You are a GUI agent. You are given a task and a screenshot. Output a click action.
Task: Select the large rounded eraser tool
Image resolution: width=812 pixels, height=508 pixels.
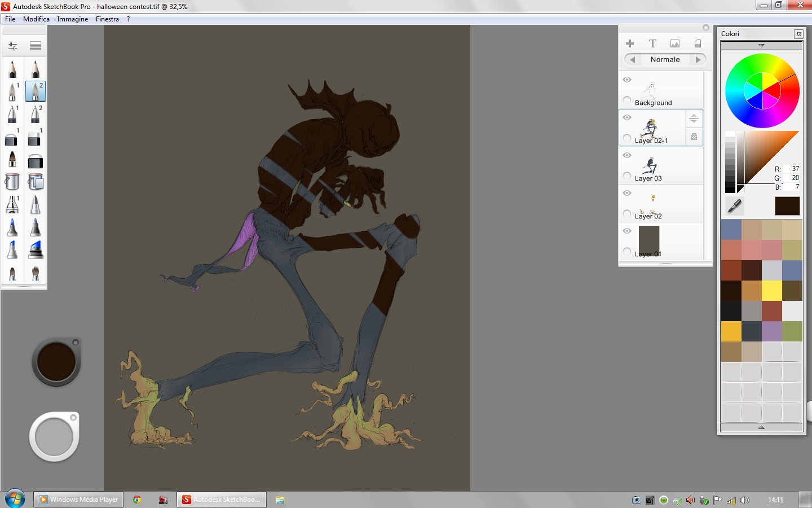click(35, 161)
